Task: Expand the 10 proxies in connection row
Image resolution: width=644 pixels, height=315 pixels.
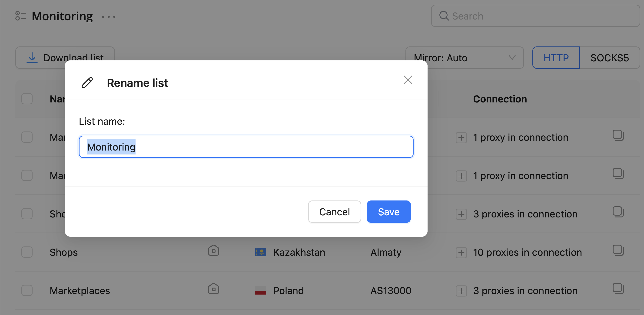Action: coord(461,253)
